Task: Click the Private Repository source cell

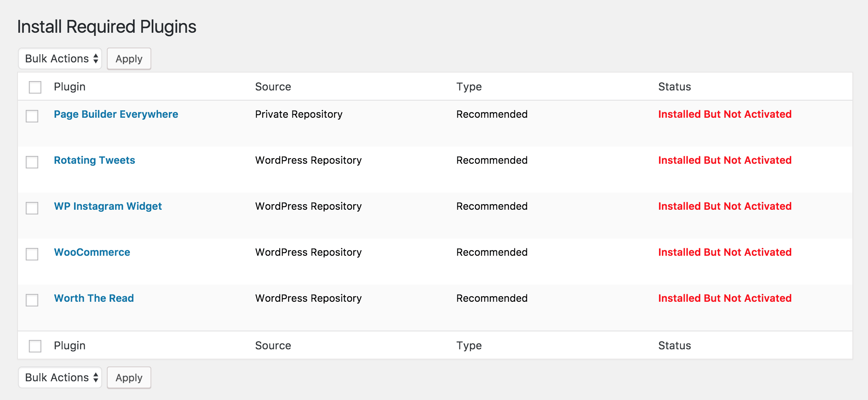Action: (x=299, y=114)
